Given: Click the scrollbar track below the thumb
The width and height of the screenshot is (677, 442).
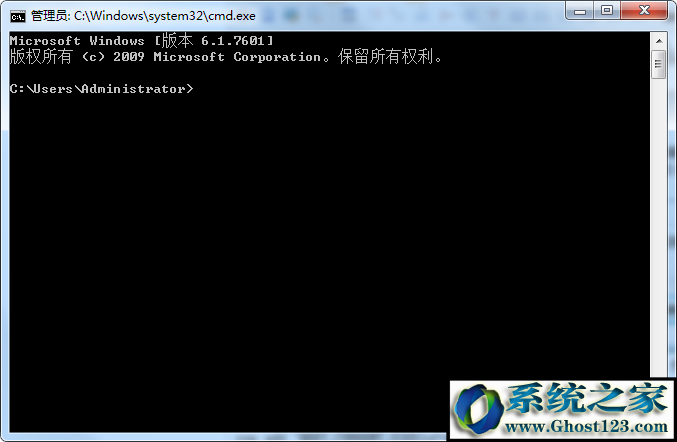Looking at the screenshot, I should tap(659, 224).
